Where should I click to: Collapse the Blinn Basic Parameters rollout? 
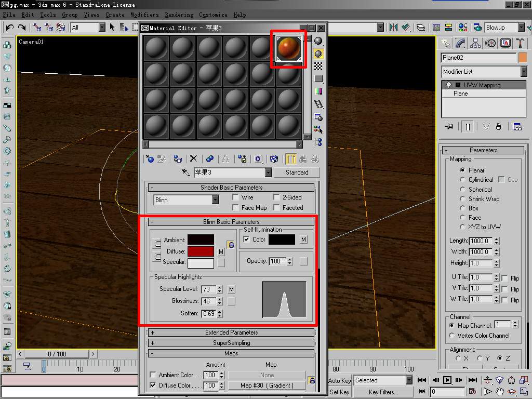(231, 222)
